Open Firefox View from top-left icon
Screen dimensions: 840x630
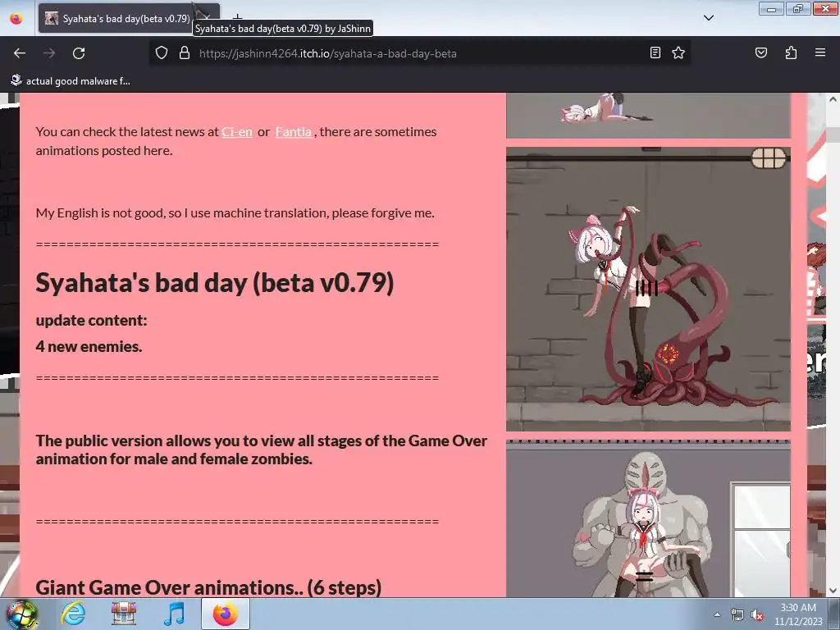[16, 18]
